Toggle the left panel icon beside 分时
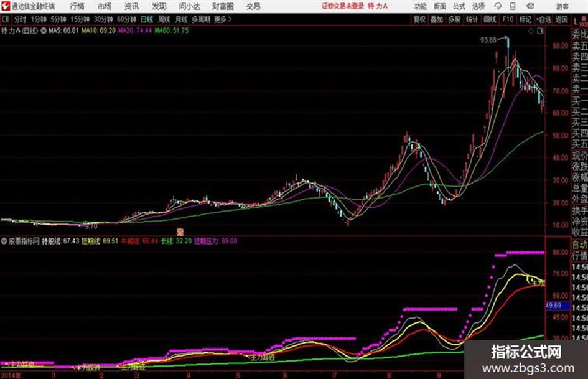588x379 pixels. click(x=5, y=19)
